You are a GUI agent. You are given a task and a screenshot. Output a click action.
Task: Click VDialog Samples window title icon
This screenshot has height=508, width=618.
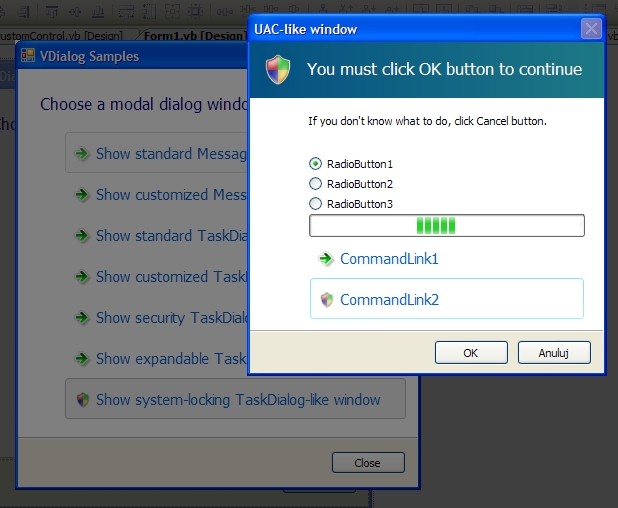pyautogui.click(x=28, y=55)
